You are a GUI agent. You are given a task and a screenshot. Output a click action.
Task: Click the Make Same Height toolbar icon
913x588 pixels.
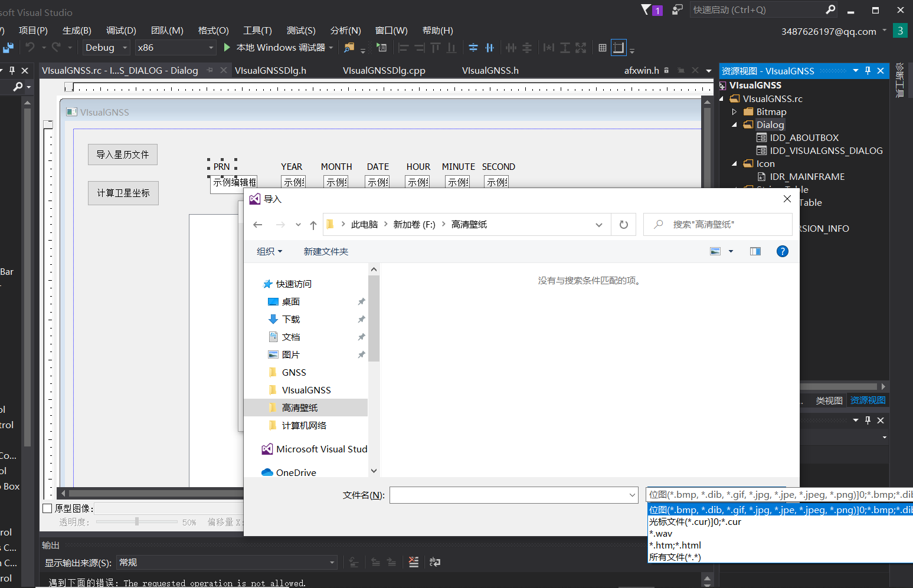pyautogui.click(x=565, y=48)
